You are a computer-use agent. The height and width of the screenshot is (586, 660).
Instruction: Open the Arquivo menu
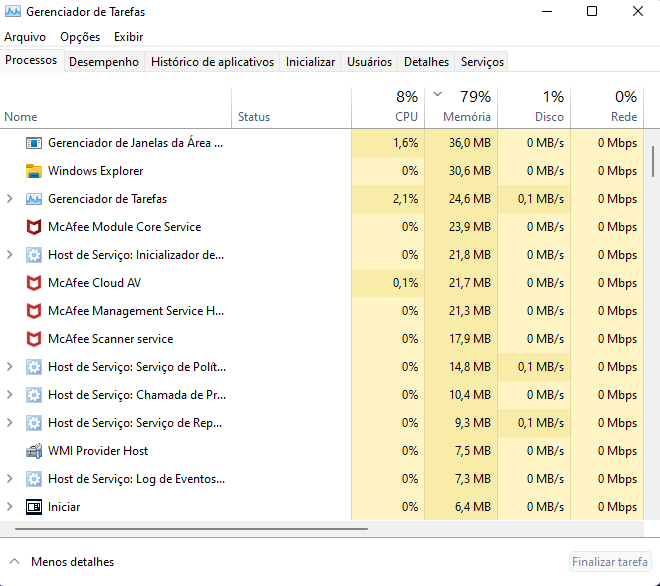(x=25, y=37)
